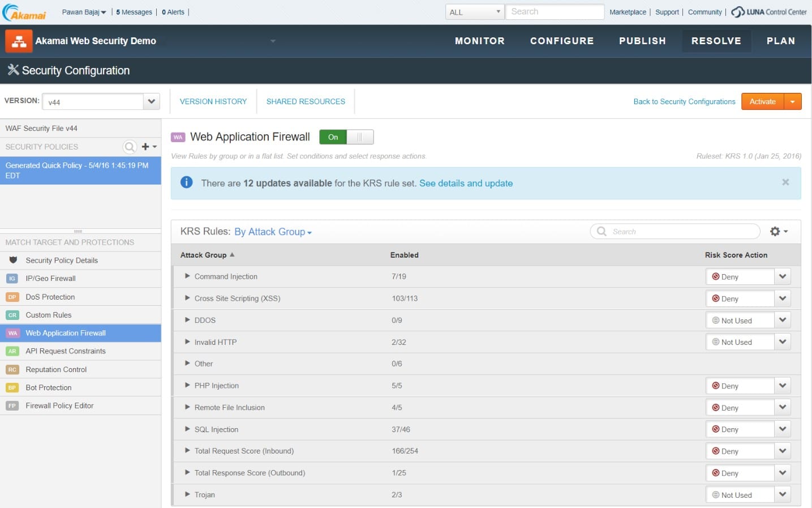Open Bot Protection settings
The image size is (812, 508).
12,387
